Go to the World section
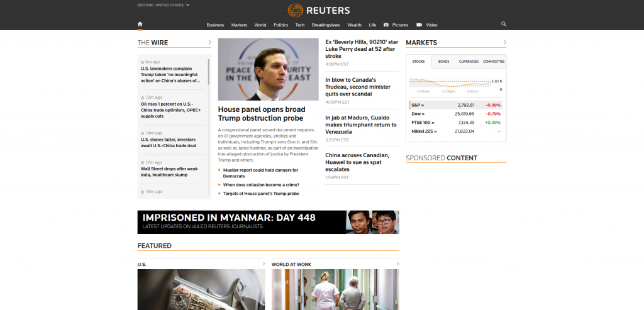This screenshot has width=644, height=310. [x=260, y=25]
